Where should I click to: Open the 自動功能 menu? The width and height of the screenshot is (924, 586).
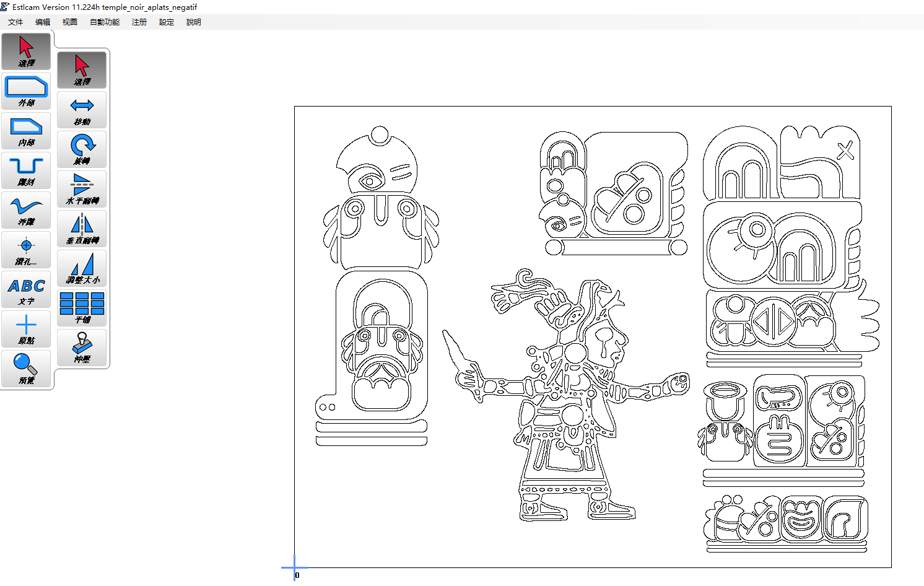105,22
